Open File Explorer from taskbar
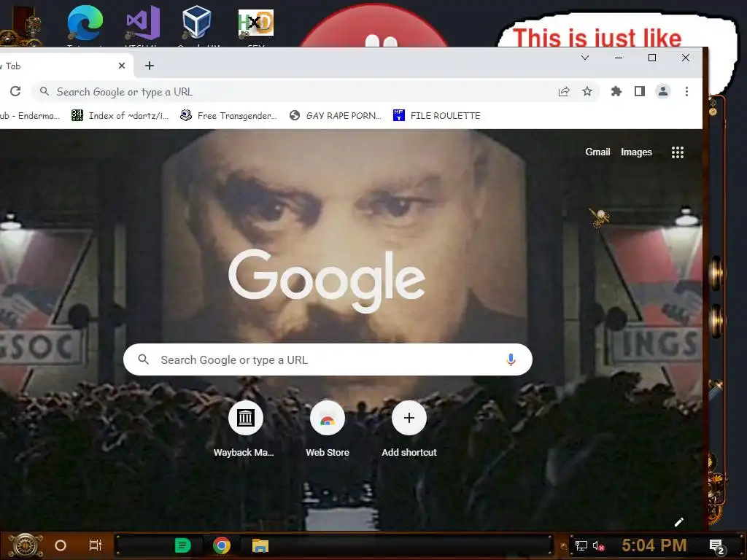747x560 pixels. (260, 545)
